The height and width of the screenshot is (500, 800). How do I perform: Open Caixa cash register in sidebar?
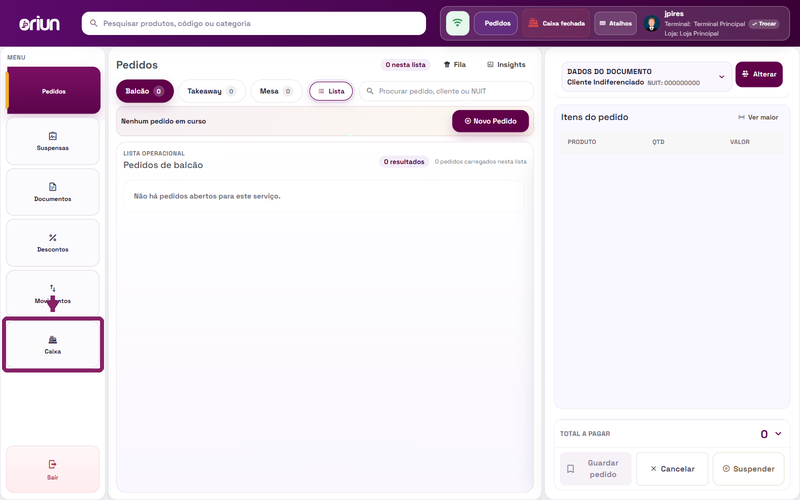[53, 344]
